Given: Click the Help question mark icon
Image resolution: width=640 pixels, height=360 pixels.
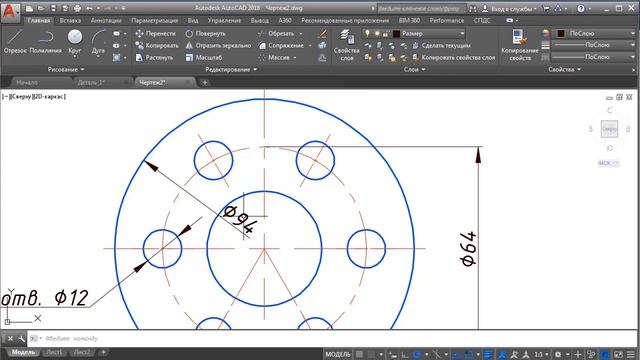Looking at the screenshot, I should click(x=581, y=9).
